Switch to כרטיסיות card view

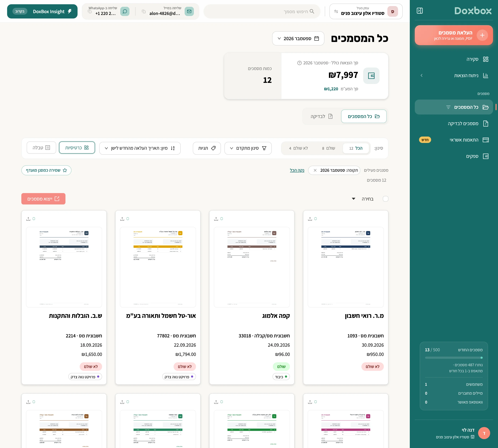77,148
